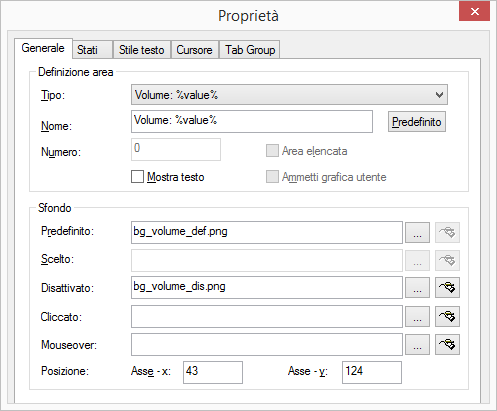Click the Predefinito button next to Nome
497x411 pixels.
coord(417,122)
